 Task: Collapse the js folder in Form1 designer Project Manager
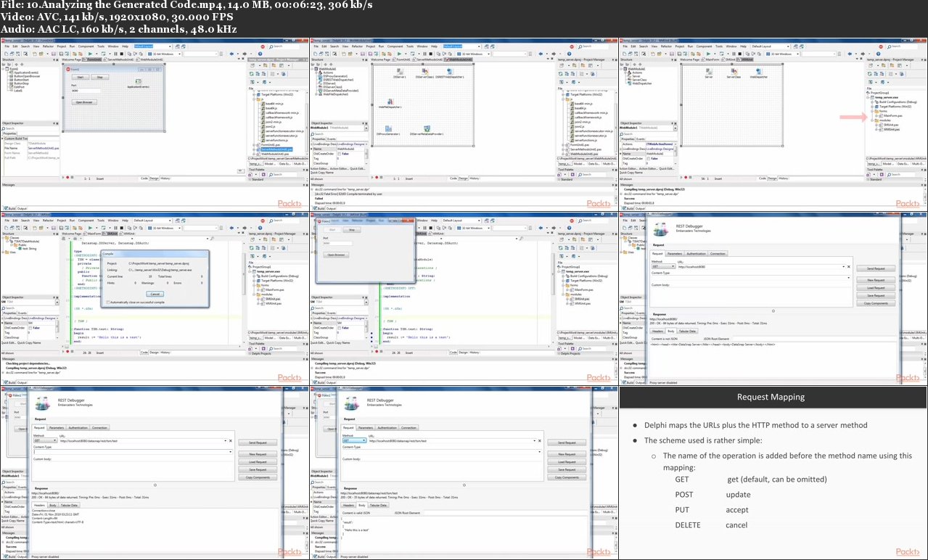254,99
